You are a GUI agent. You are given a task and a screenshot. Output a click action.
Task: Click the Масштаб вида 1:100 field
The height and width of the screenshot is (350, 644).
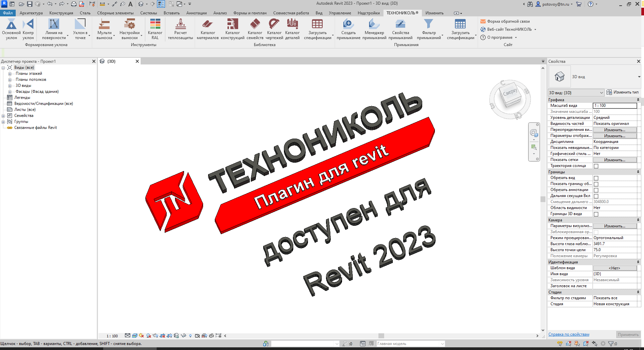pyautogui.click(x=615, y=106)
